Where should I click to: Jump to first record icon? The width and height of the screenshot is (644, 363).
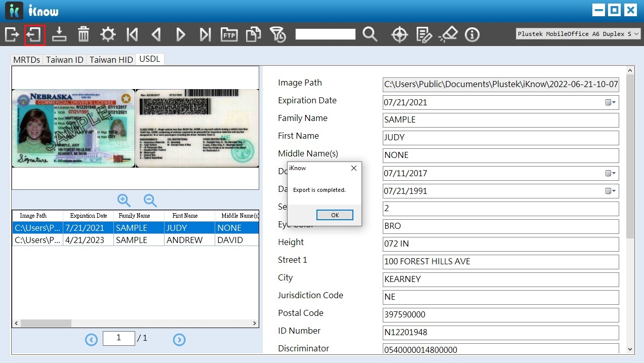(x=132, y=35)
